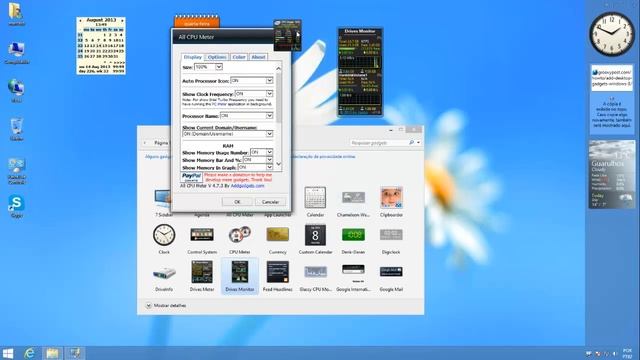This screenshot has height=360, width=640.
Task: Click the Windows Start button
Action: pyautogui.click(x=8, y=353)
